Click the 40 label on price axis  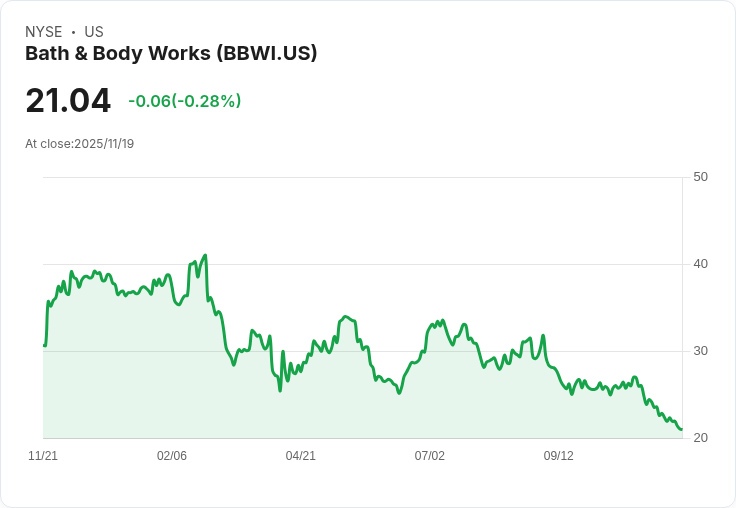click(x=700, y=264)
